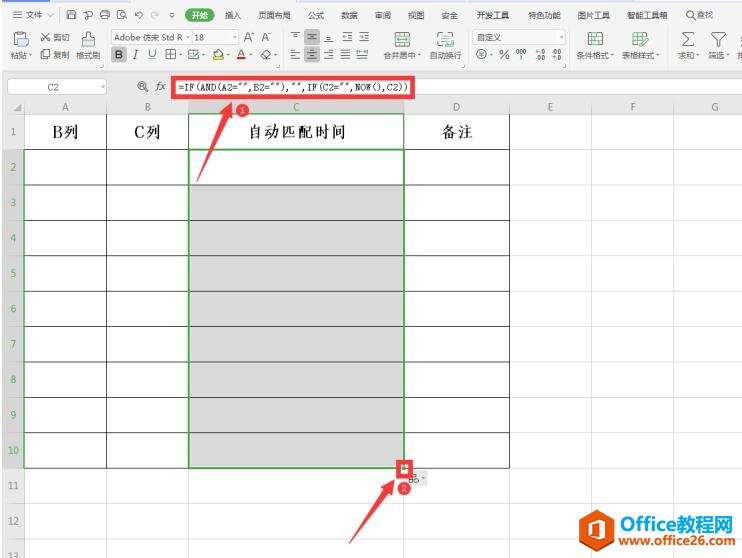The height and width of the screenshot is (558, 742).
Task: Click the cell borders icon
Action: [170, 54]
